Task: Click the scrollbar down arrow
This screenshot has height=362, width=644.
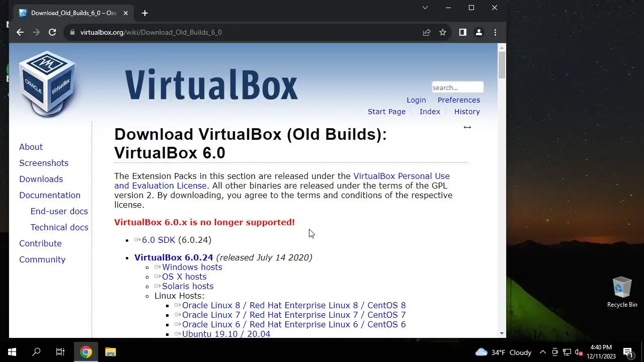Action: point(502,333)
